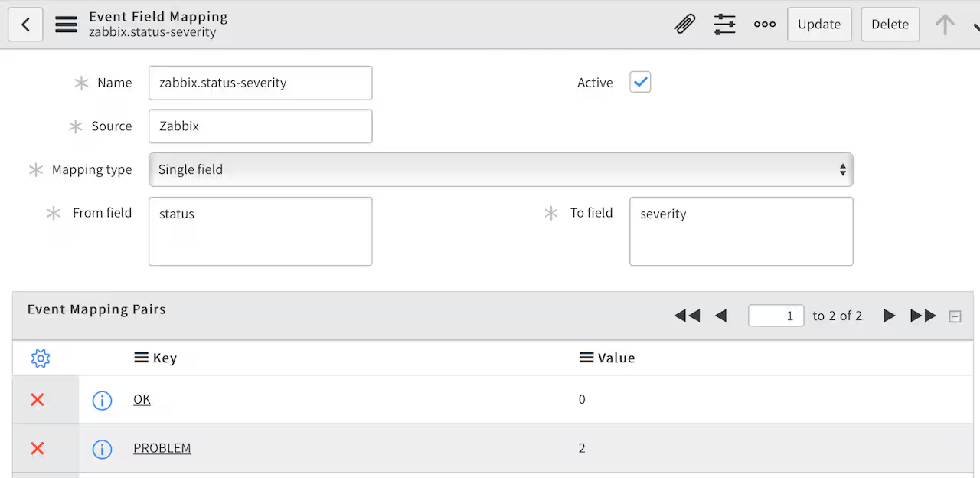Open the personalize form sliders icon
Image resolution: width=980 pixels, height=478 pixels.
[x=724, y=25]
